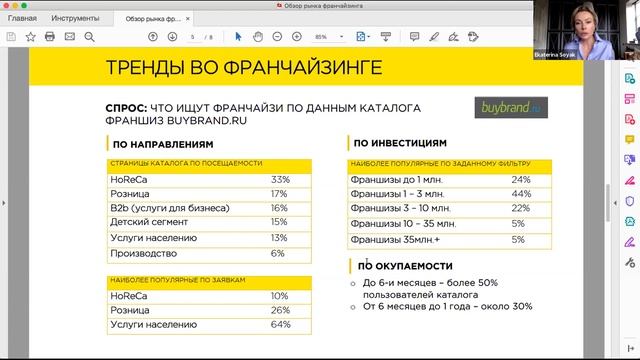Open the Sign document tool
Screen dimensions: 640x360
click(x=453, y=37)
